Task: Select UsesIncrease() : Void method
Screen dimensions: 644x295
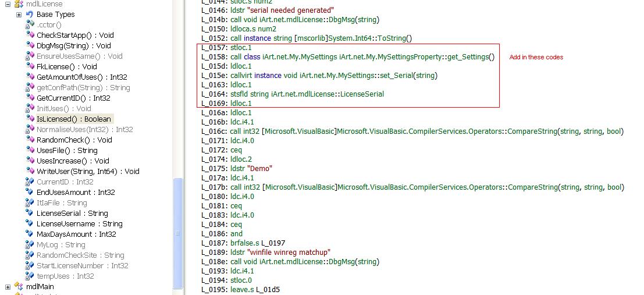Action: [73, 161]
